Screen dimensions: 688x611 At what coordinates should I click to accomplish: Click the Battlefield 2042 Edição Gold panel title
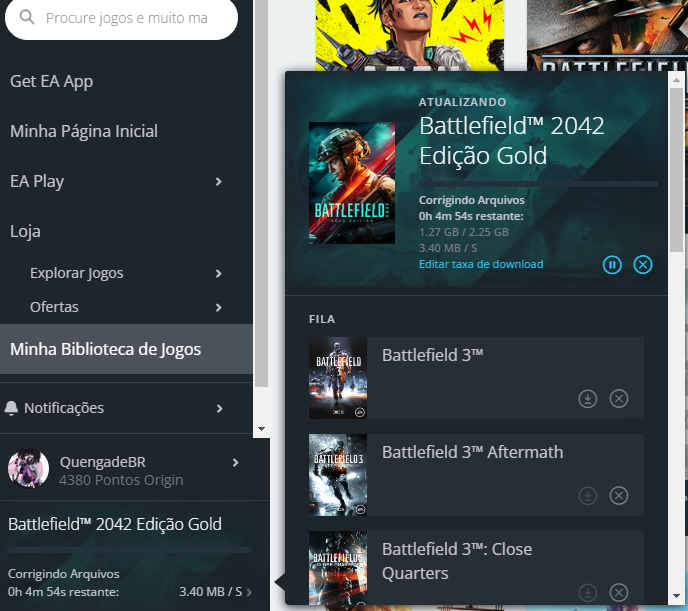click(x=512, y=141)
